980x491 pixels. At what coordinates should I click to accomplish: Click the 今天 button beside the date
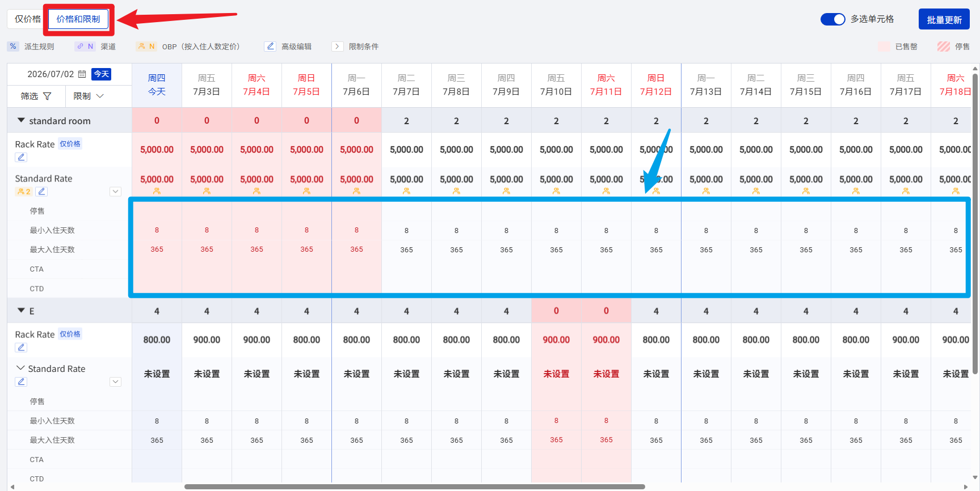point(102,74)
